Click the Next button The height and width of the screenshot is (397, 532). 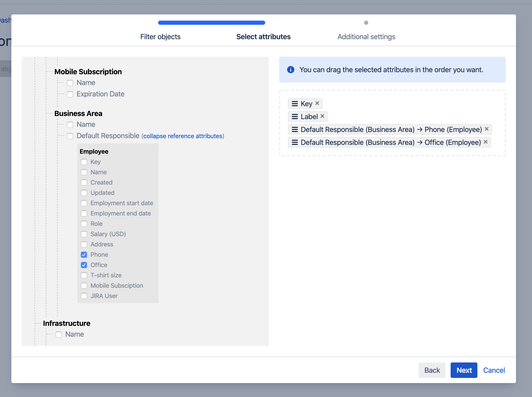(x=464, y=370)
